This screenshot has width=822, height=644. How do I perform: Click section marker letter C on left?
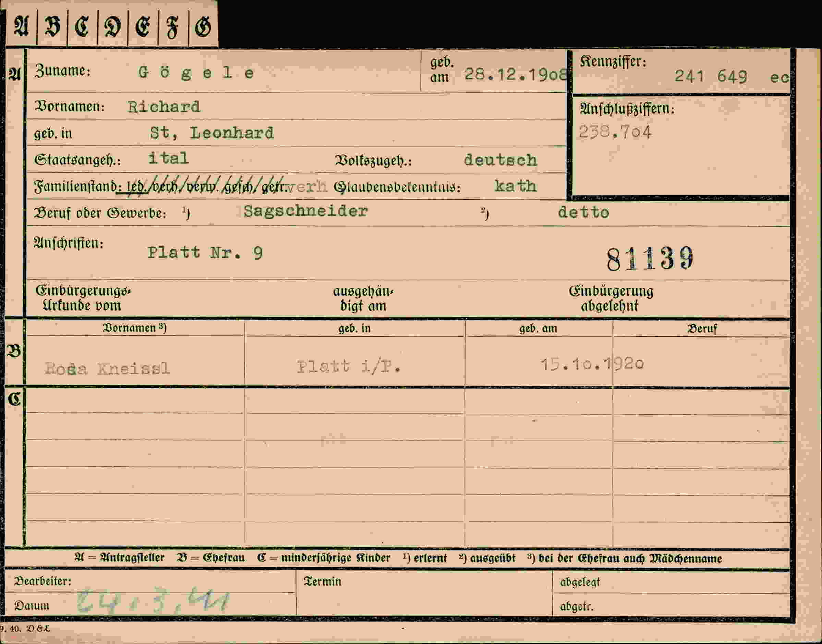click(14, 399)
